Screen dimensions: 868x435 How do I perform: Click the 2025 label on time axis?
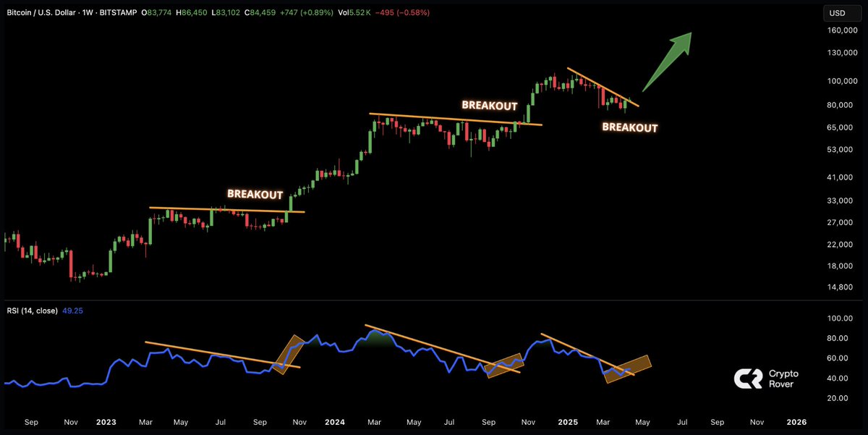(x=566, y=422)
